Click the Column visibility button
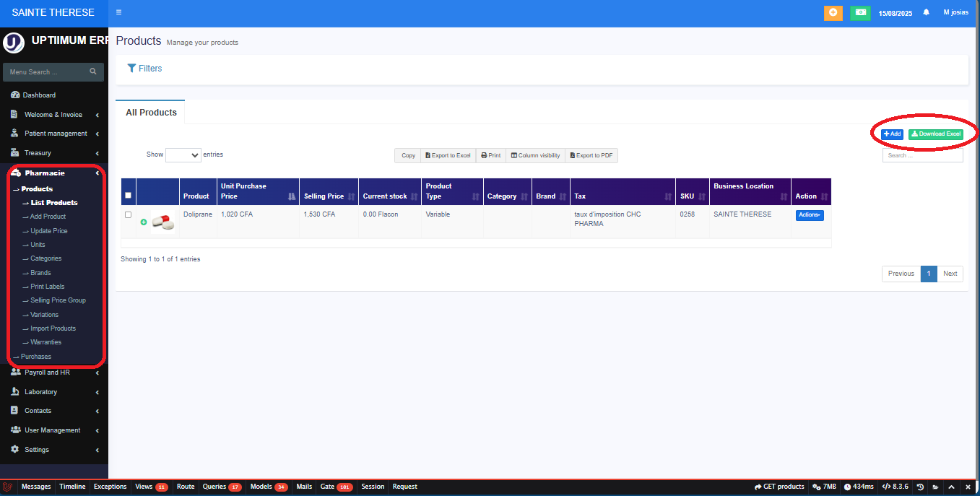Image resolution: width=980 pixels, height=496 pixels. [535, 155]
